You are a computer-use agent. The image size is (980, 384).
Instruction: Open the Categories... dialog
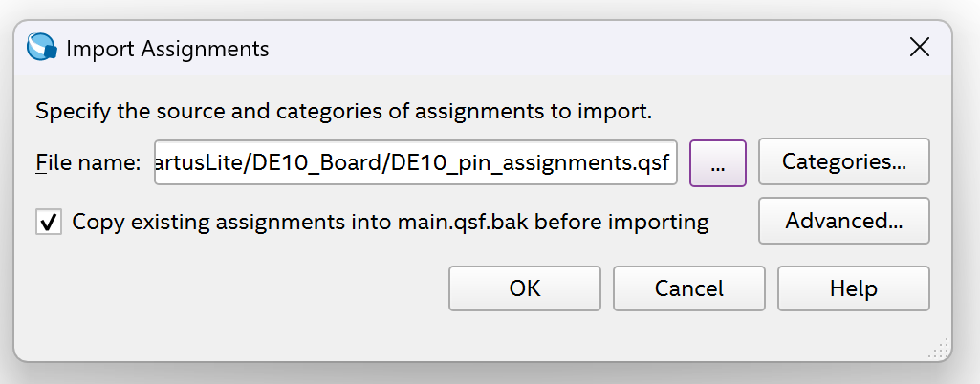pyautogui.click(x=843, y=161)
